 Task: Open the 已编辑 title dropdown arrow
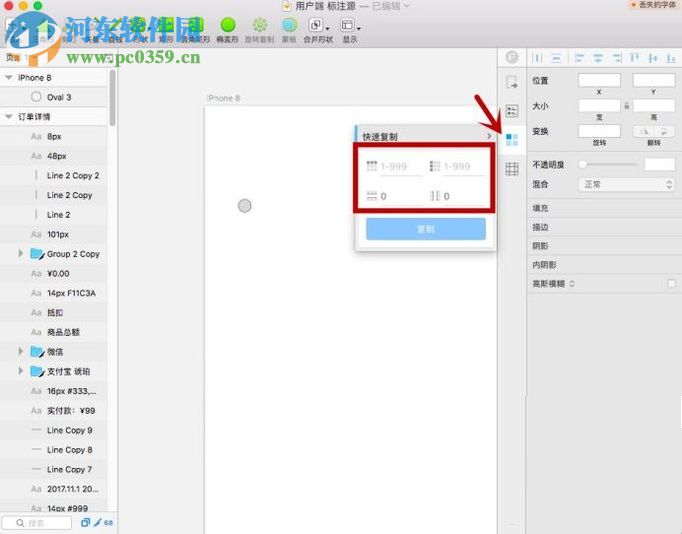point(407,6)
